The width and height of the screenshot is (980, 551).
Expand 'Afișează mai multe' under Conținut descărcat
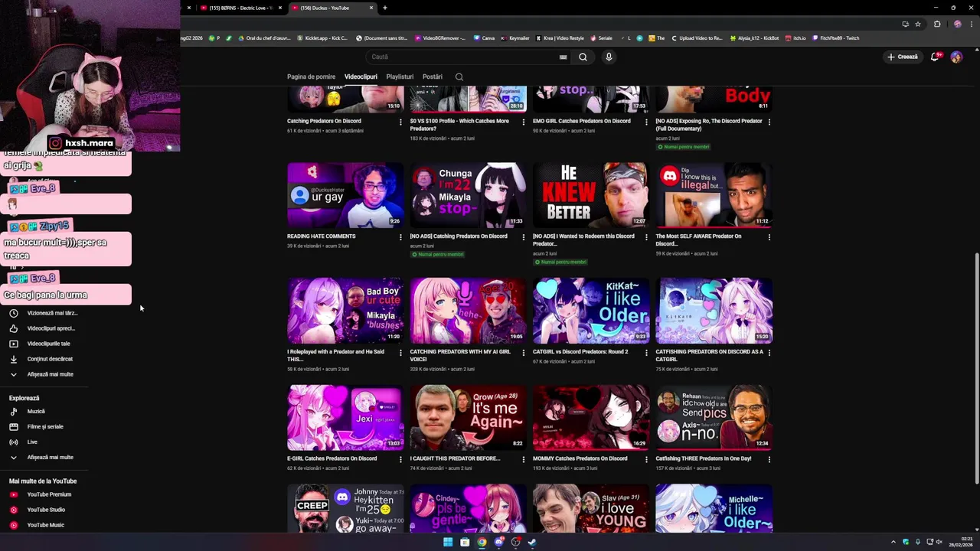point(50,374)
